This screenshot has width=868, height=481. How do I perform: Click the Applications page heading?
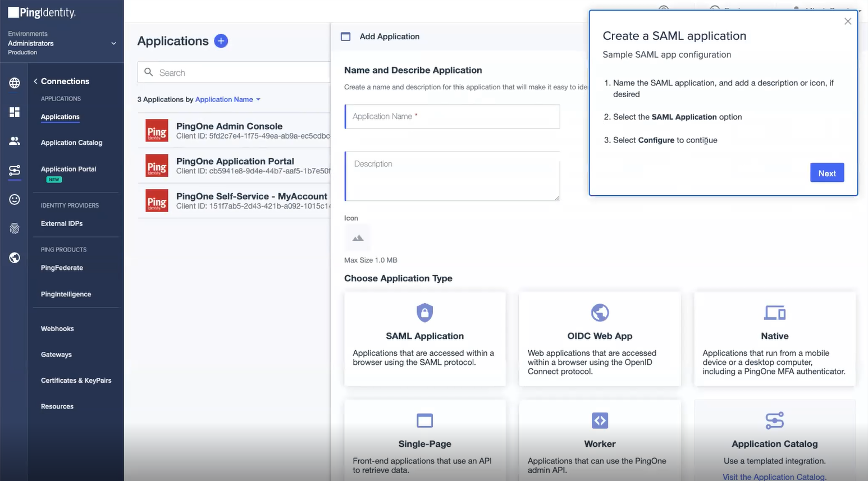tap(173, 41)
